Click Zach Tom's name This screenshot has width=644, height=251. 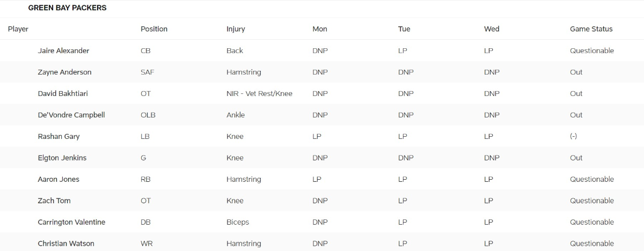coord(54,201)
